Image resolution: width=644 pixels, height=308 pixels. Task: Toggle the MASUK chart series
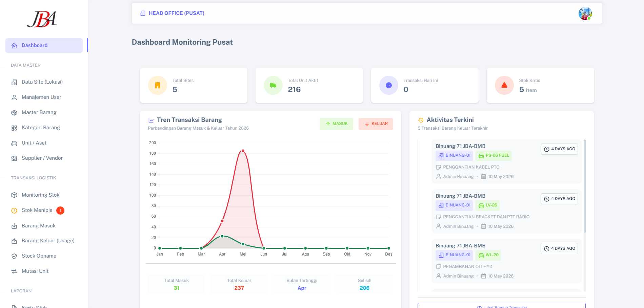coord(336,124)
